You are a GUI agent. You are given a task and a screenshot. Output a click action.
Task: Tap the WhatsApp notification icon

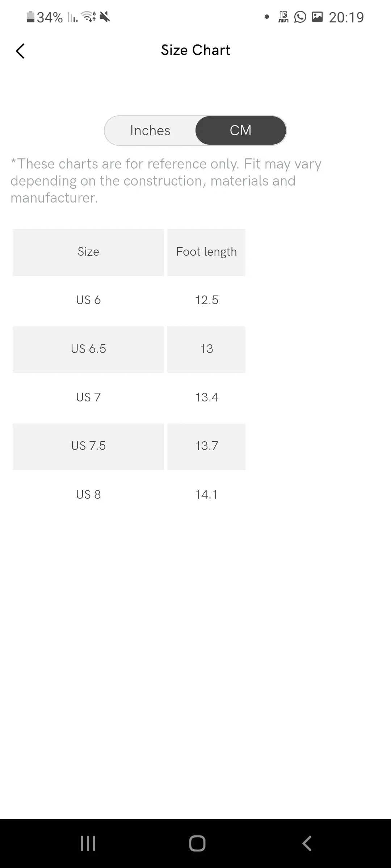point(300,17)
